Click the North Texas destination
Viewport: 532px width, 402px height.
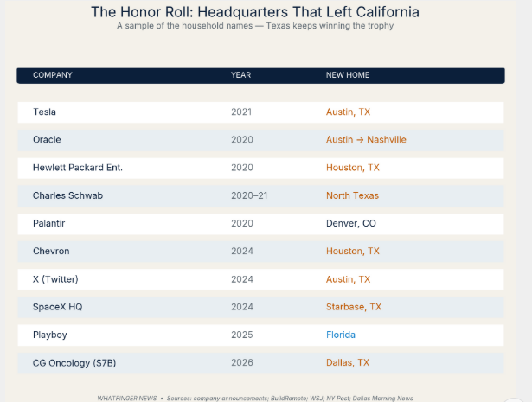click(353, 195)
